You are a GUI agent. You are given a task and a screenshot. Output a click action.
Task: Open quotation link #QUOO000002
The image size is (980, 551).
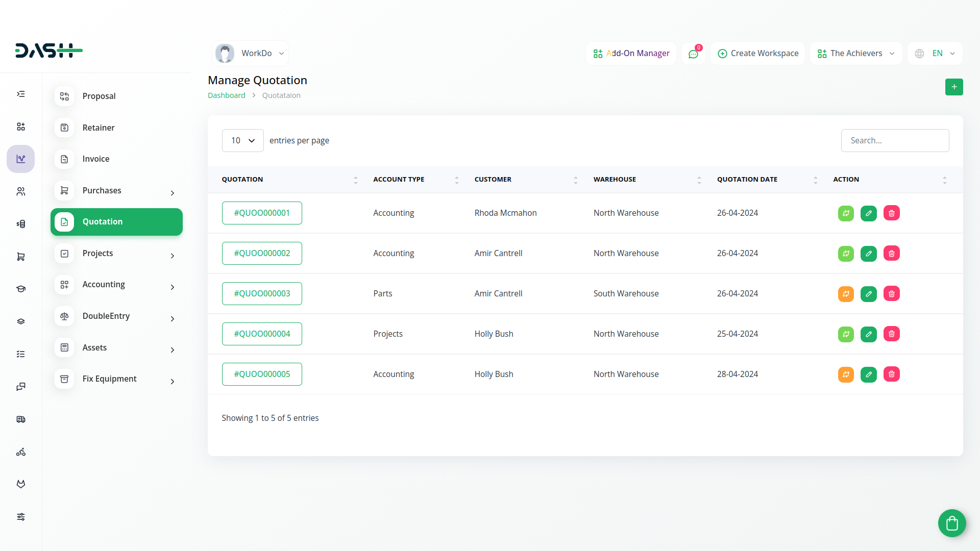(x=262, y=254)
